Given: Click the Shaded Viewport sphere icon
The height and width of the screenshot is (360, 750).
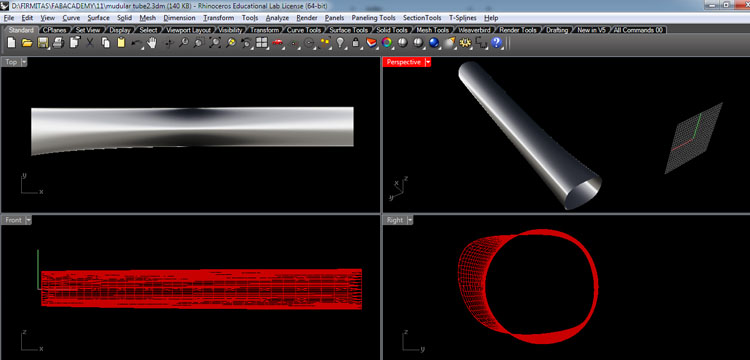Looking at the screenshot, I should (402, 43).
